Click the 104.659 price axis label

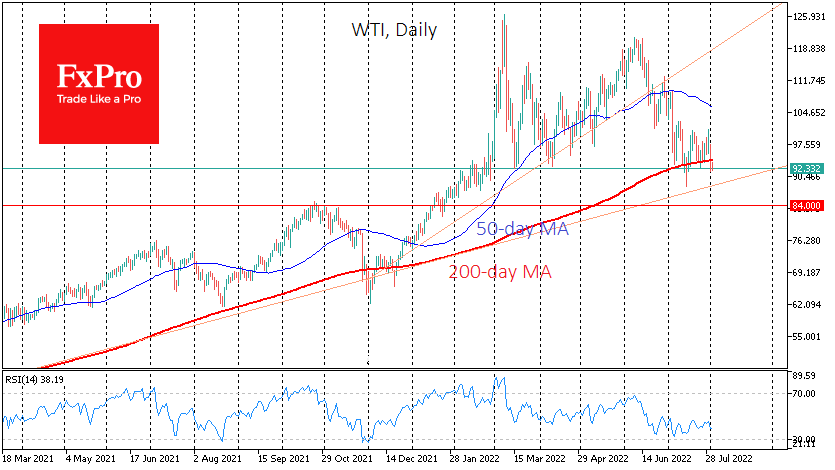pos(807,113)
